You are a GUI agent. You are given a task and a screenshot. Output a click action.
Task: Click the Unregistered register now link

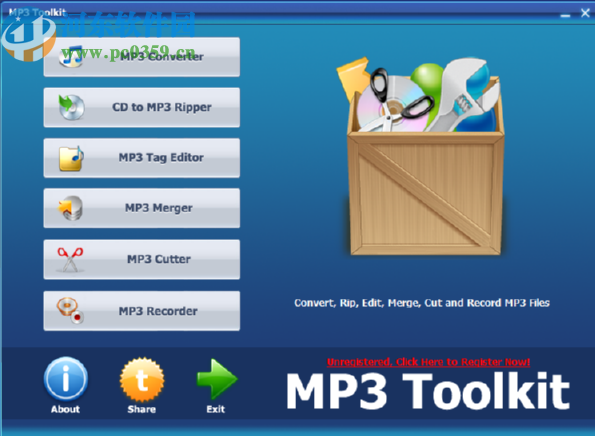428,362
